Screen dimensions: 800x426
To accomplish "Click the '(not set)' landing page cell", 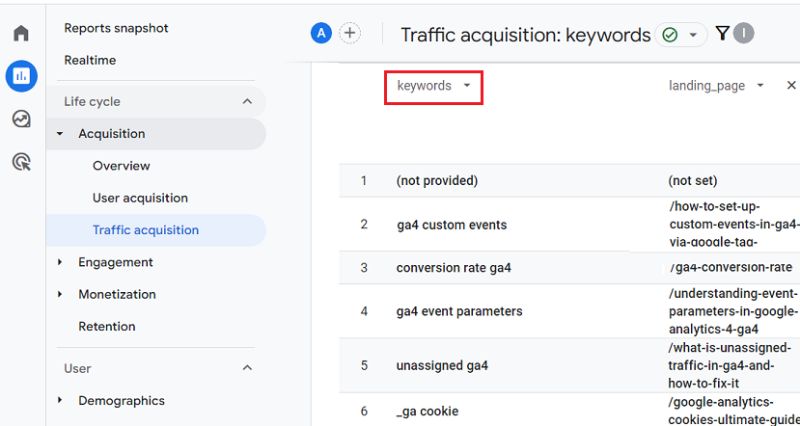I will coord(692,181).
